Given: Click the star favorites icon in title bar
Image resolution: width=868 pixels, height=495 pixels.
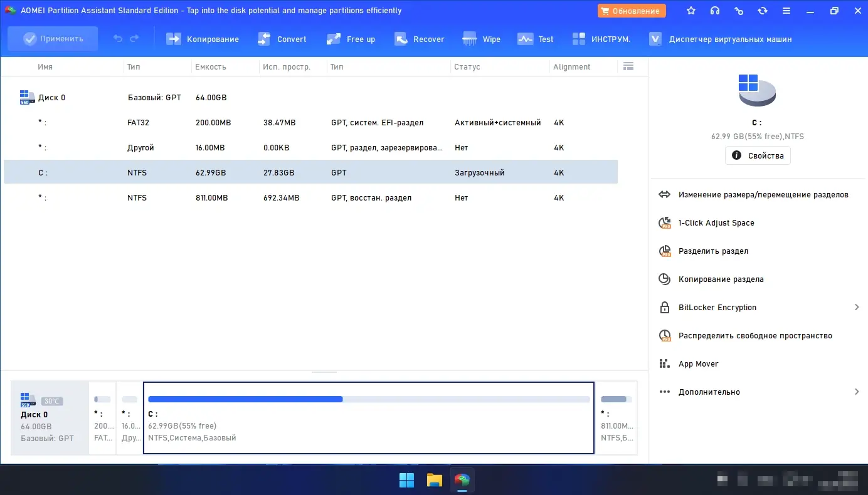Looking at the screenshot, I should click(x=691, y=11).
